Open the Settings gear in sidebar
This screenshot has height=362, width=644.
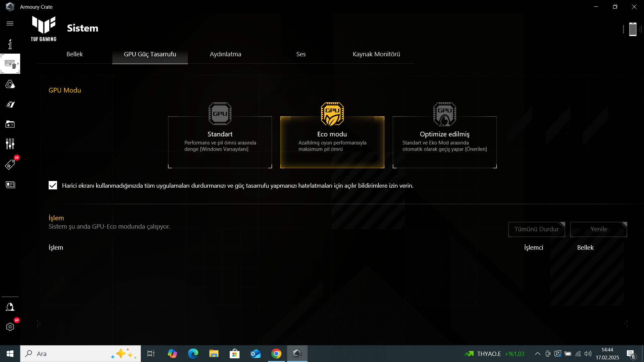click(x=10, y=327)
